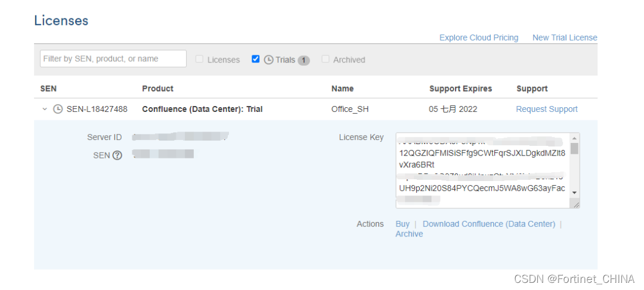644x290 pixels.
Task: Click Confluence (Data Center): Trial product text
Action: pyautogui.click(x=202, y=109)
